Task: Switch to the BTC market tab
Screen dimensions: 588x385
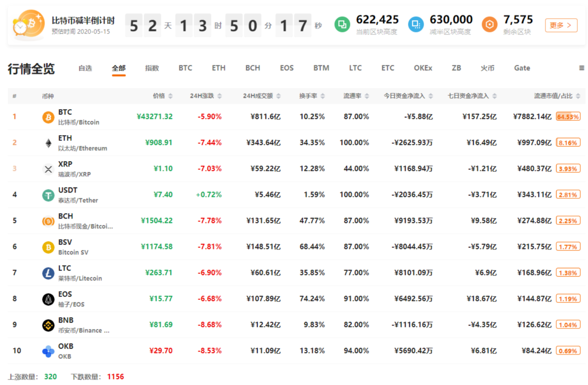Action: (x=185, y=68)
